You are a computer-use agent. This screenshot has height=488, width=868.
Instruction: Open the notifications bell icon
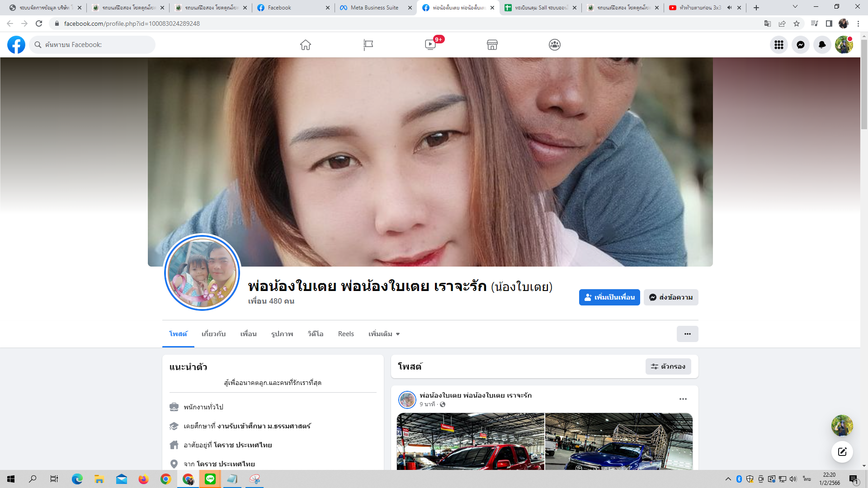point(822,45)
